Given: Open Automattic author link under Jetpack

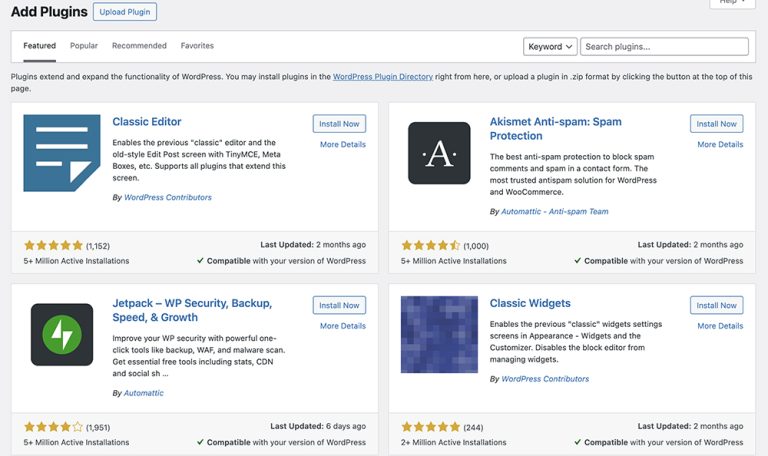Looking at the screenshot, I should [144, 393].
